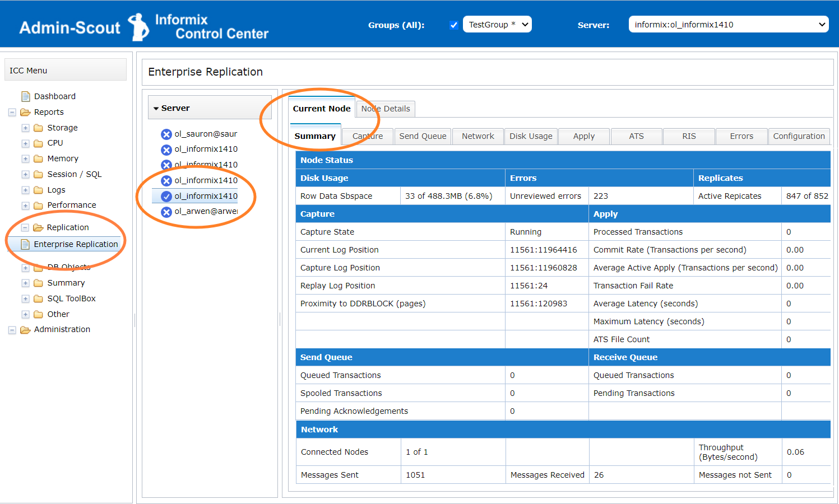Expand the Performance tree node
Image resolution: width=839 pixels, height=504 pixels.
(x=25, y=206)
